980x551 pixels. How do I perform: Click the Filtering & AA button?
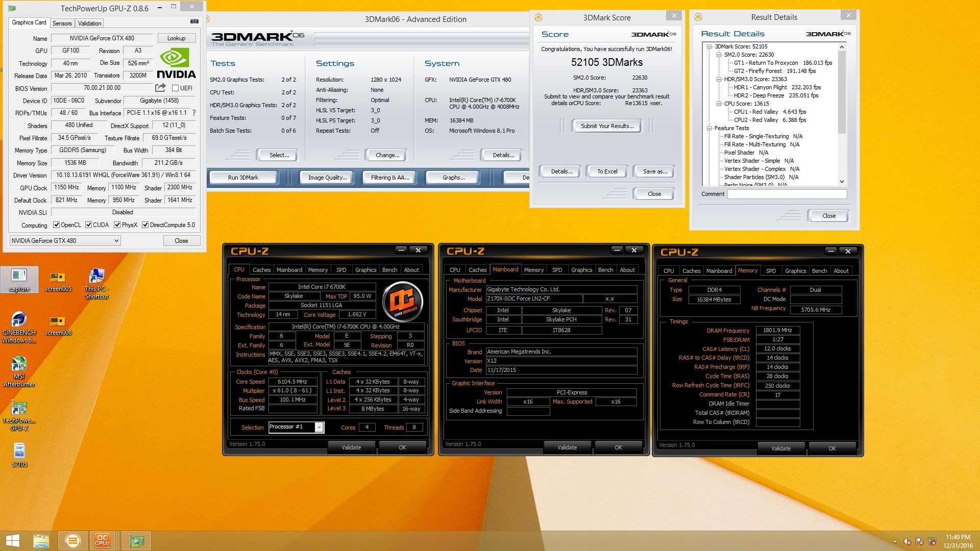click(x=390, y=178)
